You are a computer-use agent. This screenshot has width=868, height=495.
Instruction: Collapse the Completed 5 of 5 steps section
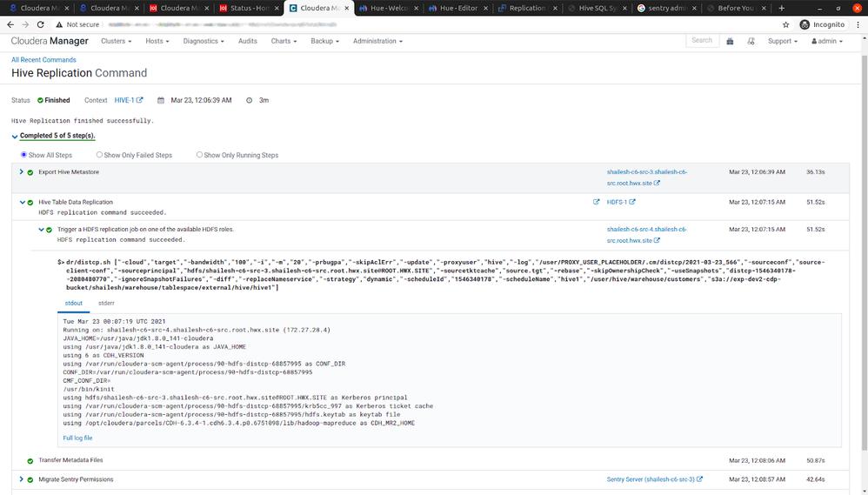coord(15,137)
